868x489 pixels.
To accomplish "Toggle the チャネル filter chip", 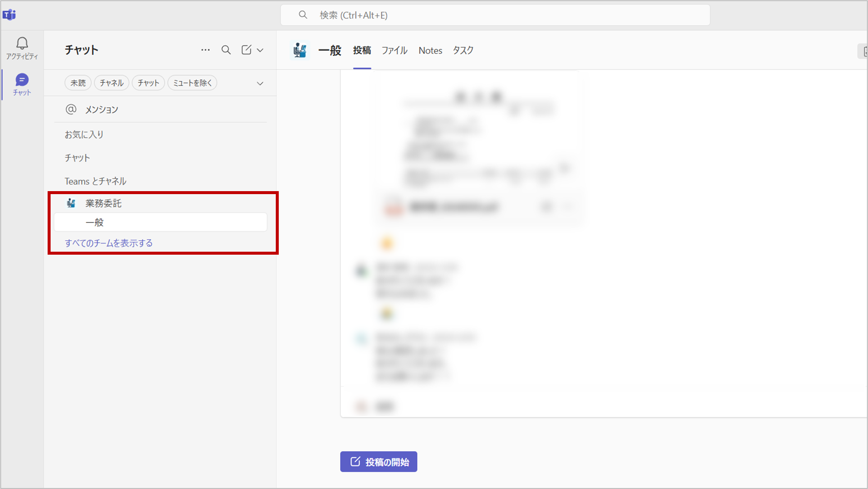I will click(x=112, y=83).
